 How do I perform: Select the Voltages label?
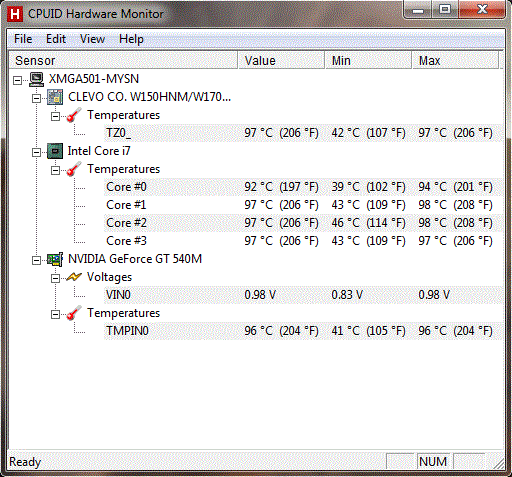tap(109, 277)
